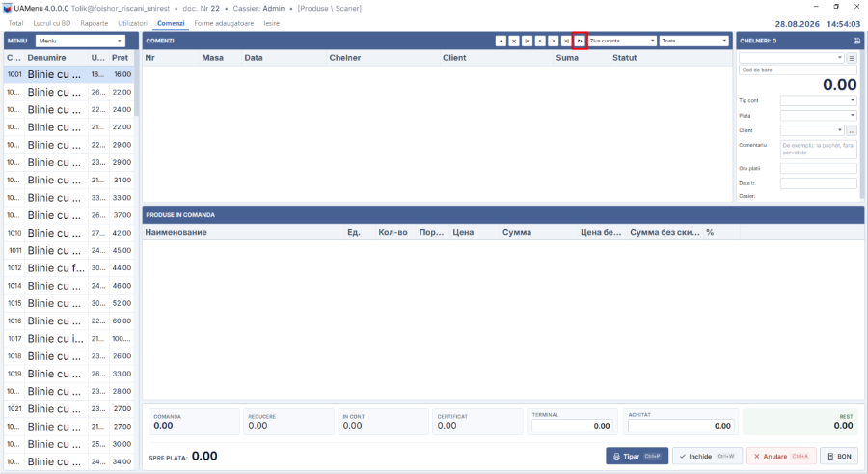Click the Inchide button

click(707, 456)
